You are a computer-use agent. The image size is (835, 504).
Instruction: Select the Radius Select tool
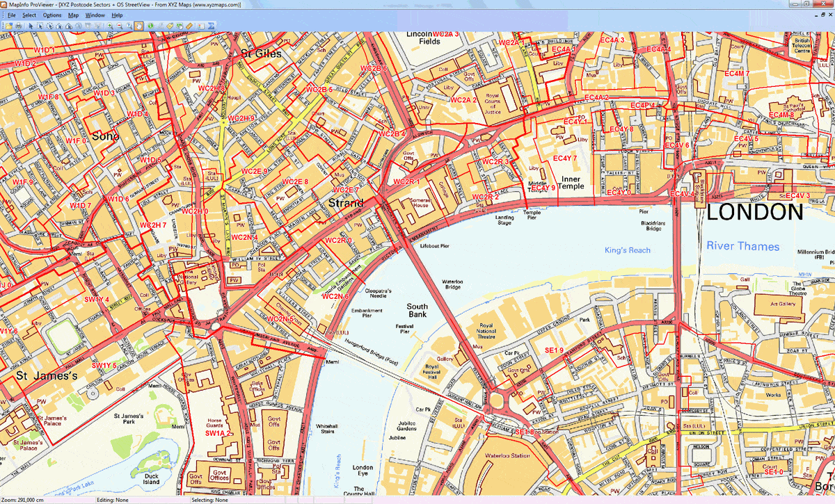[49, 25]
